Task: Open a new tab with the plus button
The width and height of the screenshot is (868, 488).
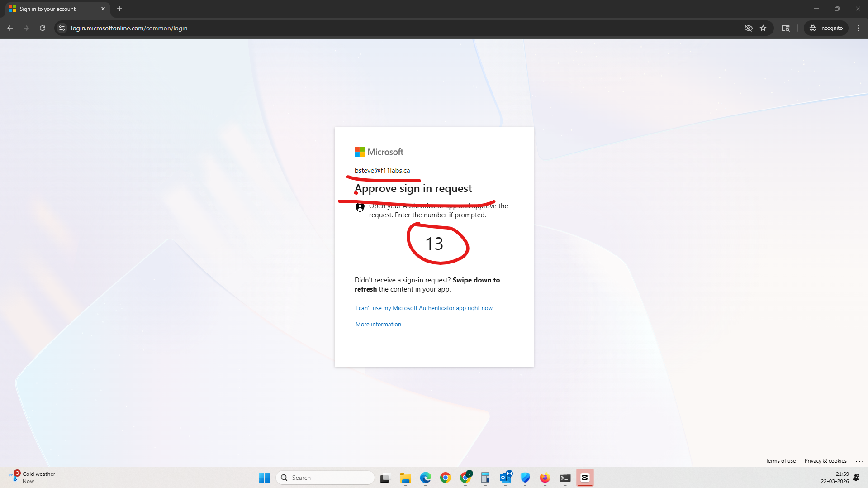Action: pos(119,9)
